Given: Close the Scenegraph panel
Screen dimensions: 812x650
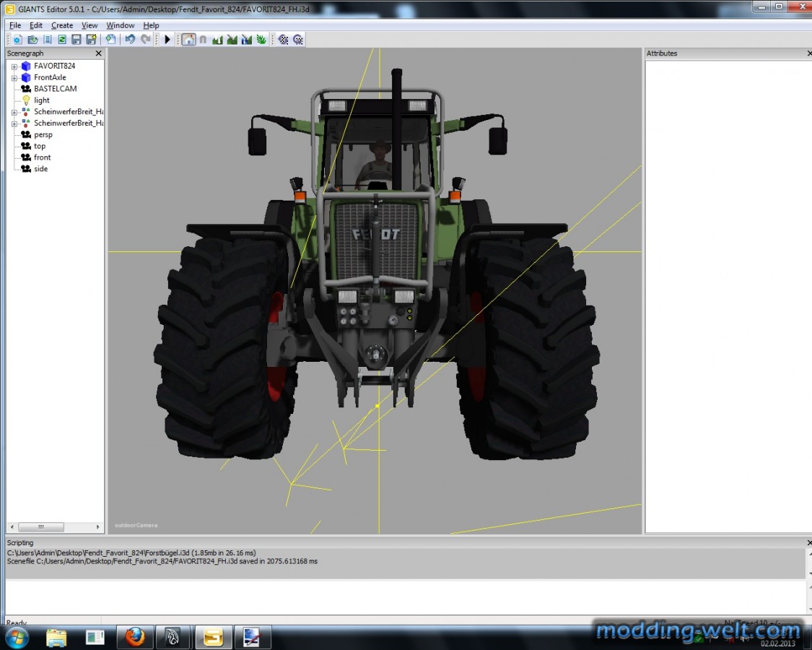Looking at the screenshot, I should [98, 53].
